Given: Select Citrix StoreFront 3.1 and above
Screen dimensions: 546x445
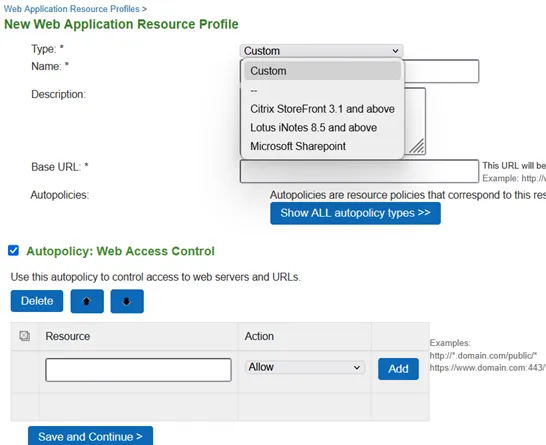Looking at the screenshot, I should click(322, 109).
